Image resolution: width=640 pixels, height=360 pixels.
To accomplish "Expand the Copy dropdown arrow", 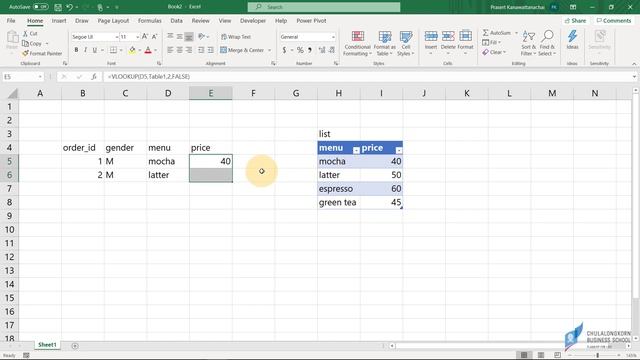I will (47, 44).
